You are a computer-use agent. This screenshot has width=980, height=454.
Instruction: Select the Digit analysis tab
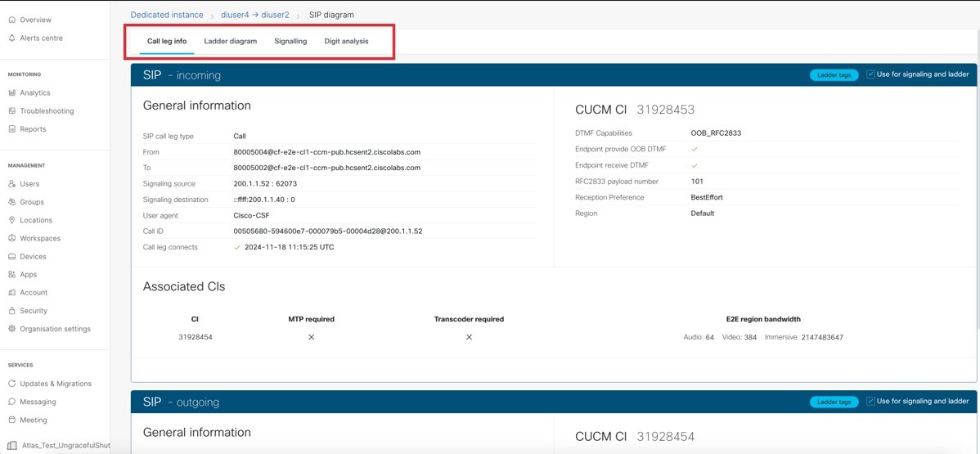[x=346, y=41]
